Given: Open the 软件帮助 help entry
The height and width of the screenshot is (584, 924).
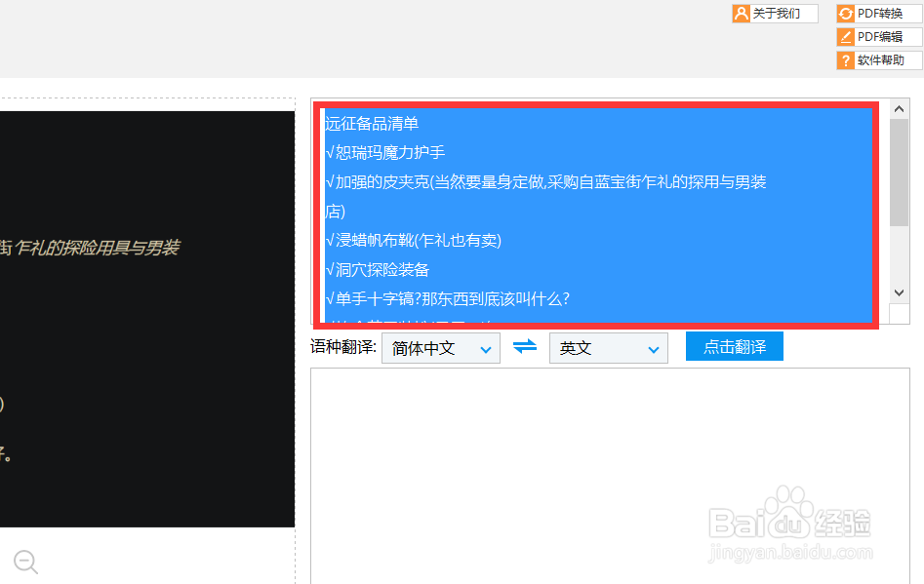Looking at the screenshot, I should [x=881, y=59].
